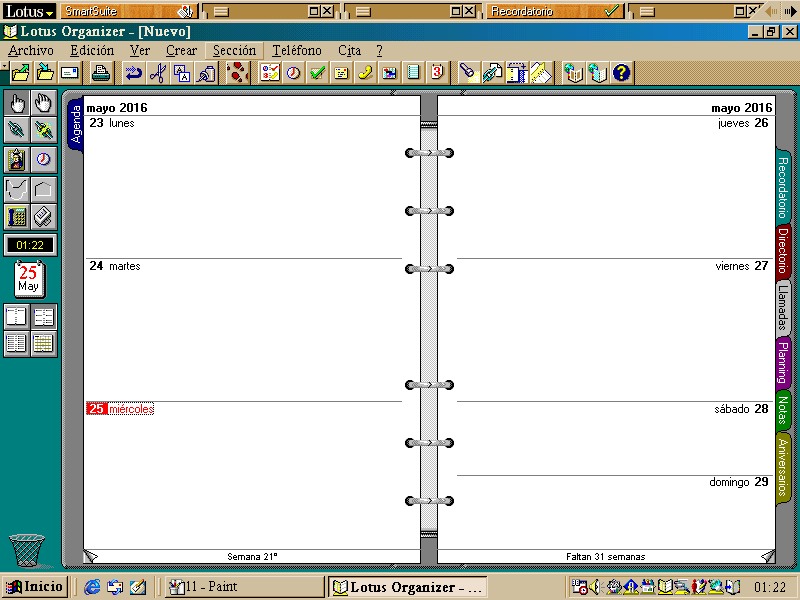Click the yellow telephone handset icon
Viewport: 800px width, 600px height.
(365, 72)
